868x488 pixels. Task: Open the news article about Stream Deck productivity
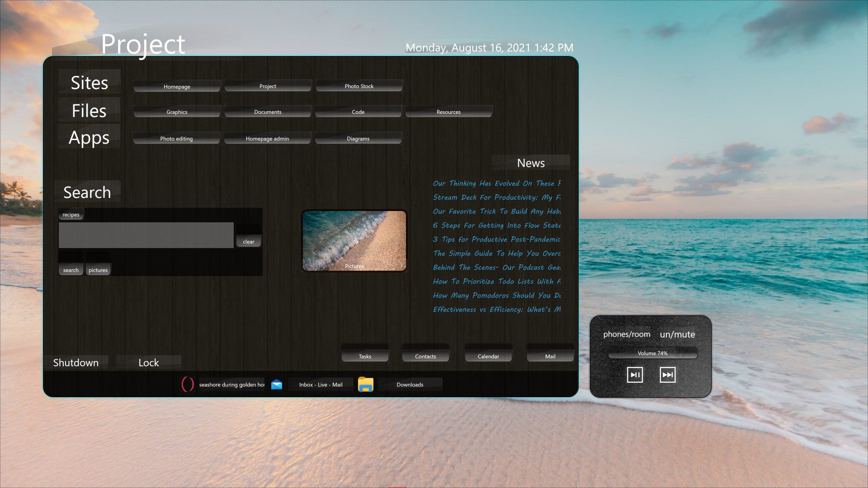pos(495,197)
